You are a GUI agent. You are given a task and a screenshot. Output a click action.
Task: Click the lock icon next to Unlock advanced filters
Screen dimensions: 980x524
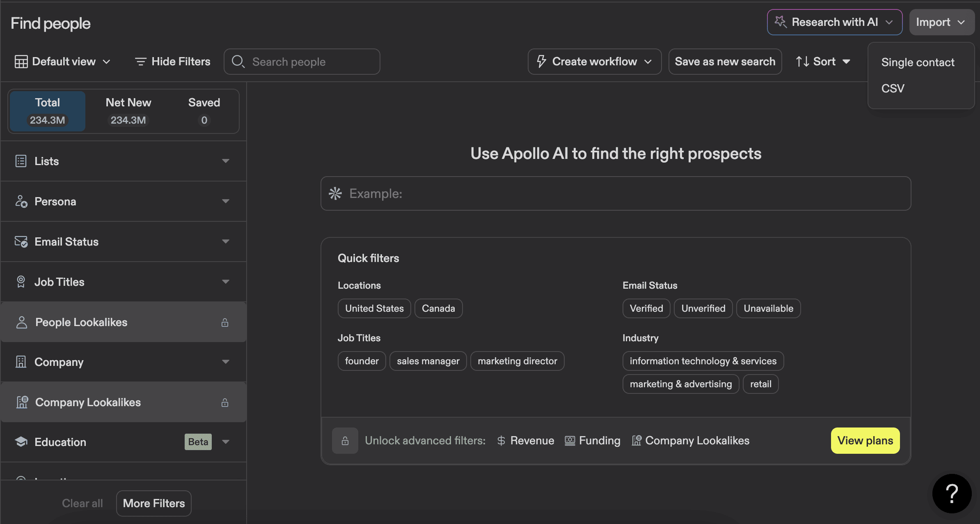(x=345, y=440)
